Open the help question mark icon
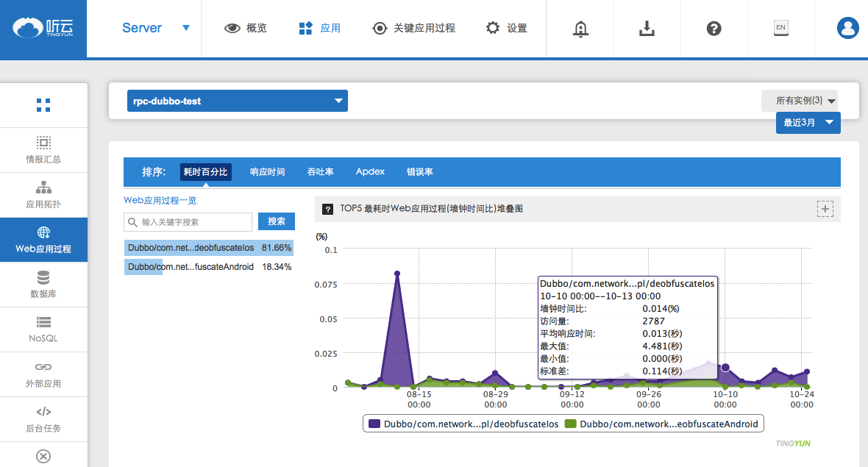The width and height of the screenshot is (868, 467). tap(714, 29)
